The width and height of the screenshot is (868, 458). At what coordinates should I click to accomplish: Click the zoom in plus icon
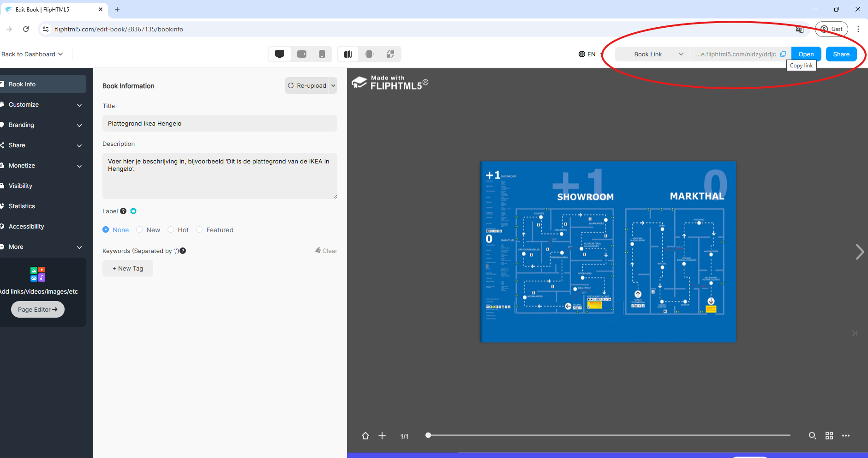(x=382, y=435)
